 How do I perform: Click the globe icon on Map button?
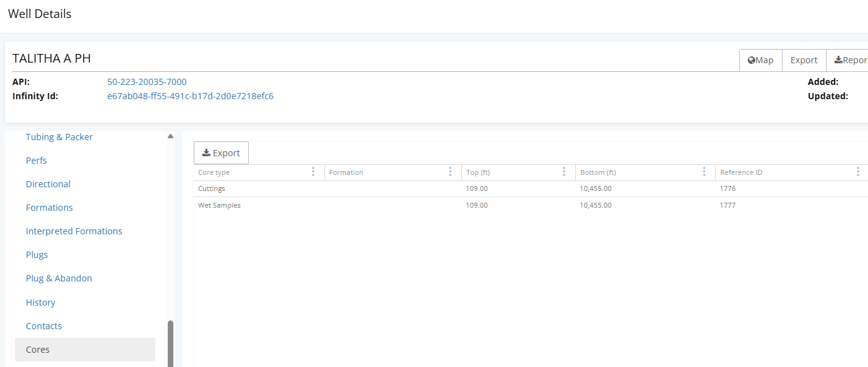(751, 60)
